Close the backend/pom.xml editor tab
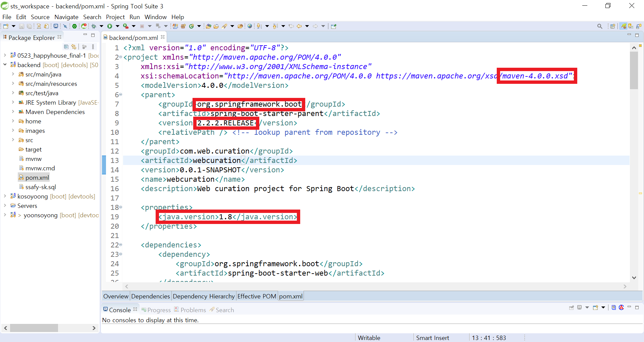 pyautogui.click(x=163, y=37)
